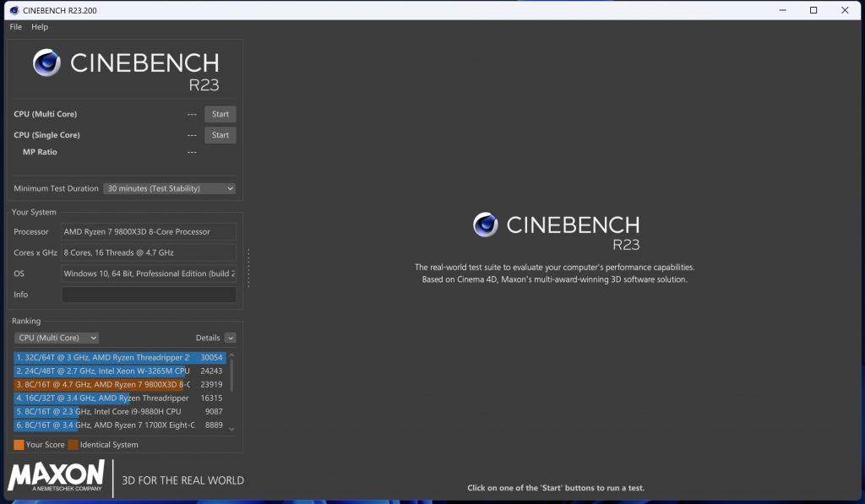Click the ranking list scroll-down arrow
Image resolution: width=865 pixels, height=504 pixels.
tap(232, 429)
